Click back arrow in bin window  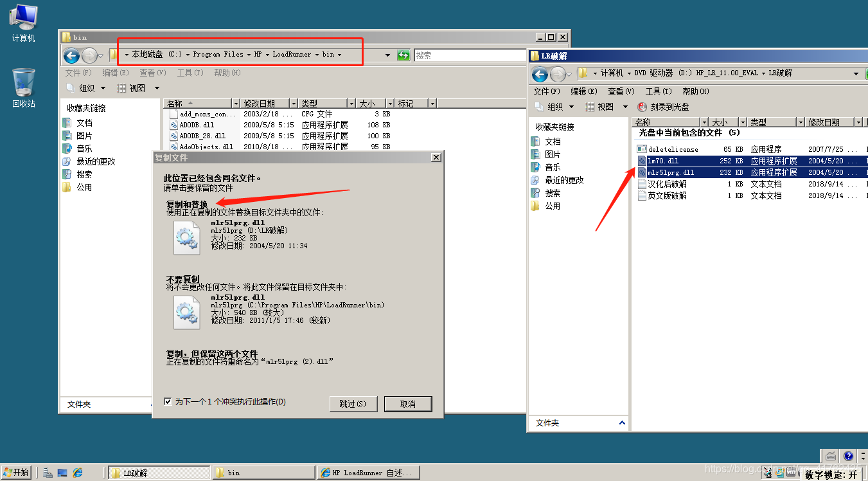[71, 55]
